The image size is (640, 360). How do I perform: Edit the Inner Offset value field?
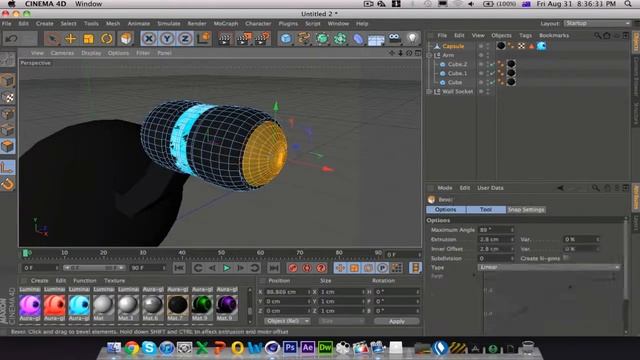(x=496, y=249)
